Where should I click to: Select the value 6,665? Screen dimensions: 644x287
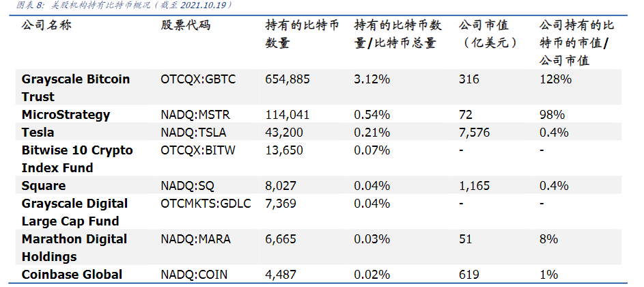pyautogui.click(x=281, y=239)
